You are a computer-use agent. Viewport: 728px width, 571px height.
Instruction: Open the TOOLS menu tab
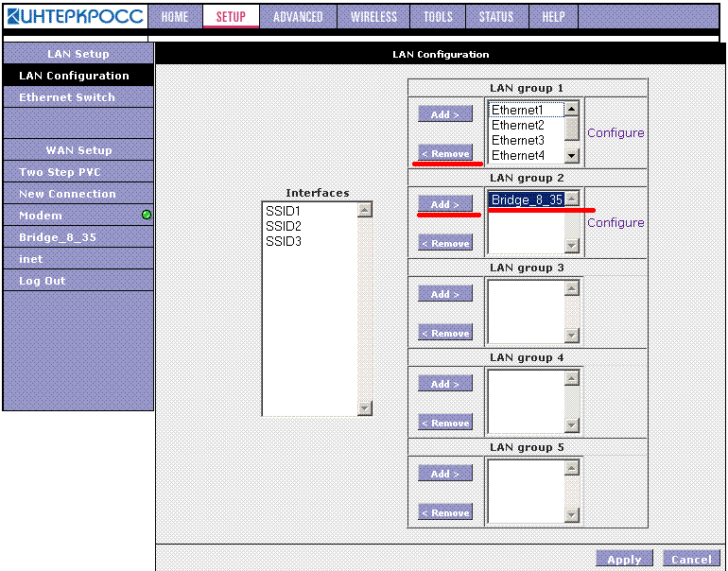[x=438, y=16]
